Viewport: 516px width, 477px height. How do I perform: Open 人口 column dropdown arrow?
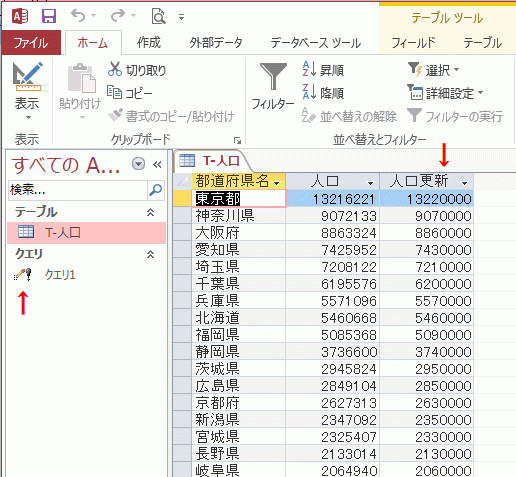[370, 183]
